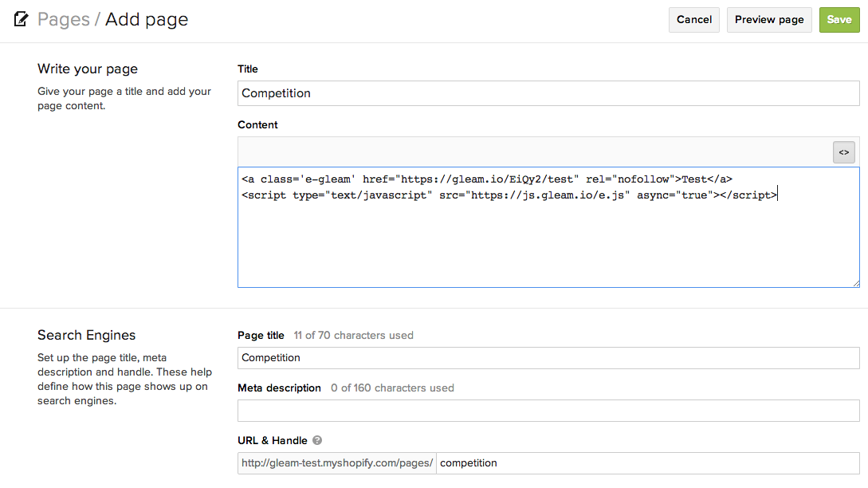
Task: Click the empty Meta description field
Action: pos(548,411)
